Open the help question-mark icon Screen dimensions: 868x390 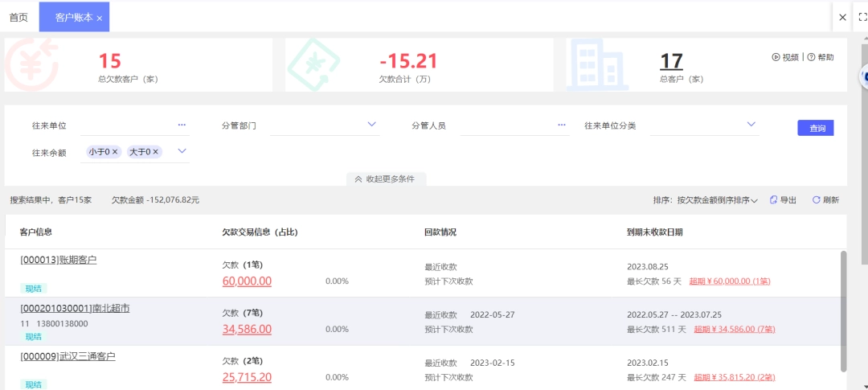tap(811, 57)
